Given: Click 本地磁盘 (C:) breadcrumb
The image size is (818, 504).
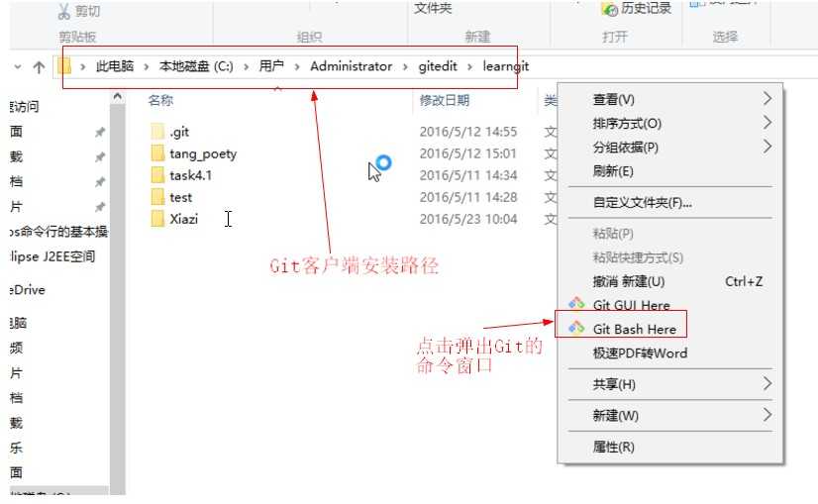Looking at the screenshot, I should click(196, 66).
